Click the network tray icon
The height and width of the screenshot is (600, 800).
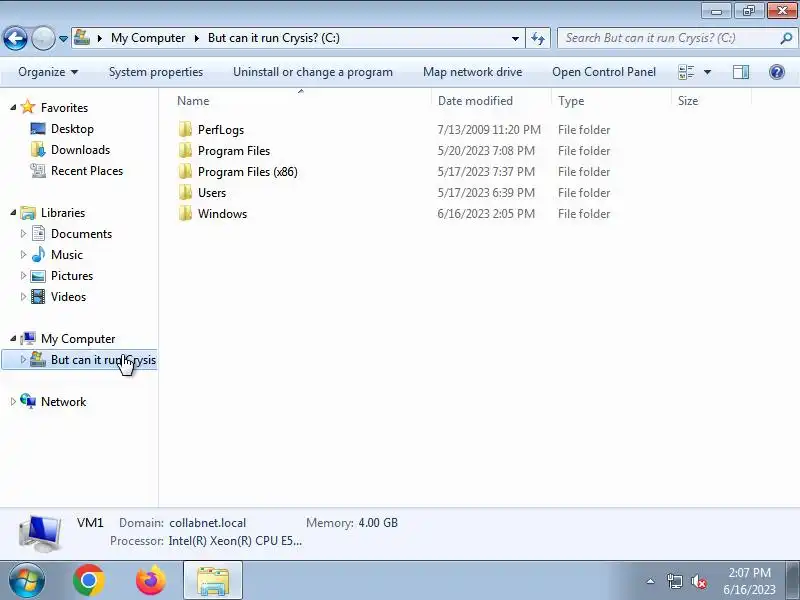tap(674, 581)
